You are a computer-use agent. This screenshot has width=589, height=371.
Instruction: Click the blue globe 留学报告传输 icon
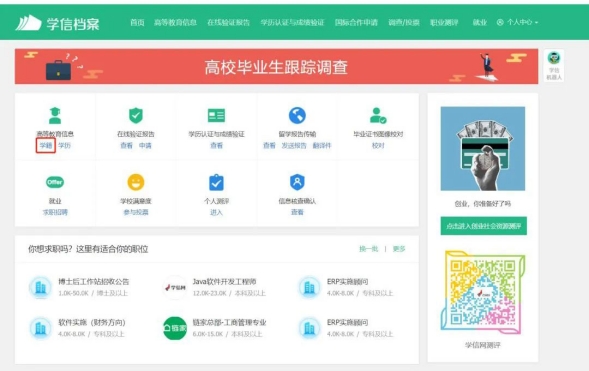[x=297, y=115]
